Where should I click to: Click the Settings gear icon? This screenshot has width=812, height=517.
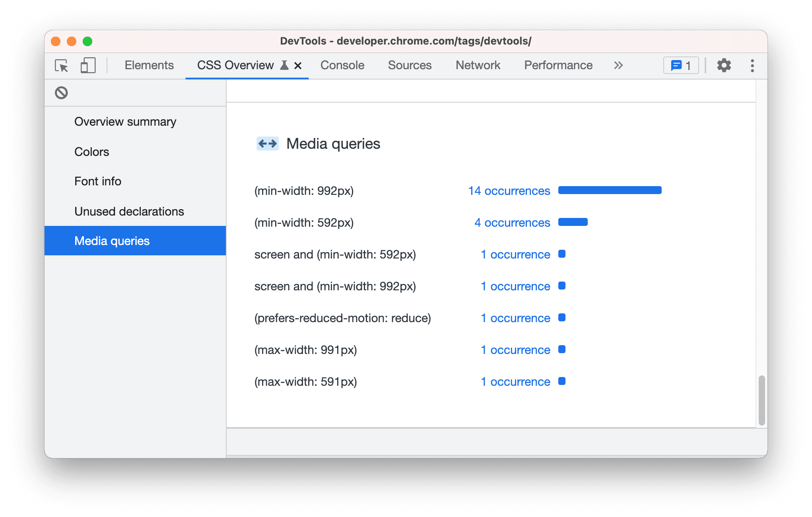(x=724, y=65)
